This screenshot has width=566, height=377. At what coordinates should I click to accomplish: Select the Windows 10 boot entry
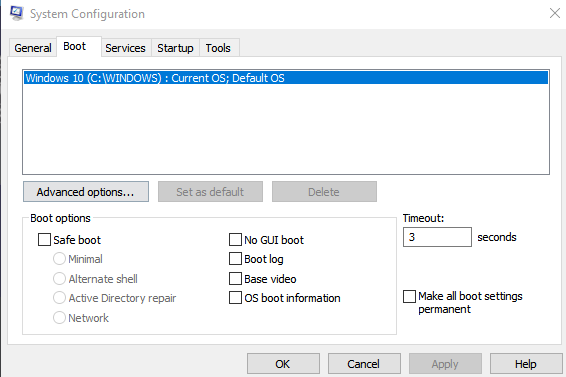pos(286,78)
